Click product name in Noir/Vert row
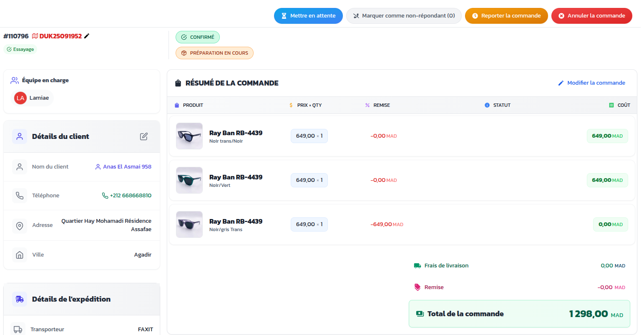Image resolution: width=644 pixels, height=335 pixels. (236, 177)
